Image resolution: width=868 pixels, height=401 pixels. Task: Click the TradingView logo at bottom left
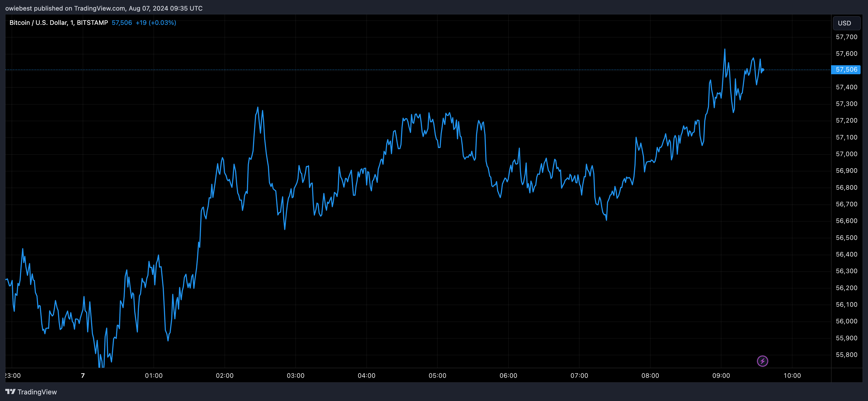tap(31, 392)
